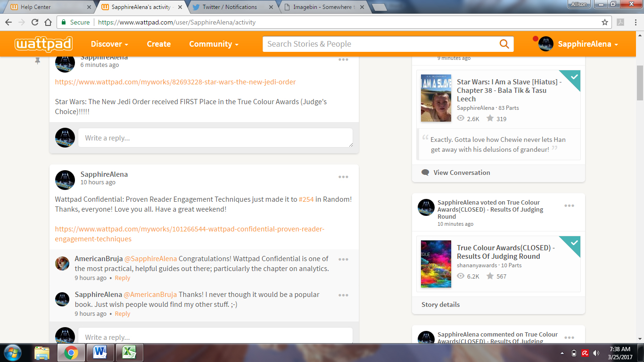644x362 pixels.
Task: Open Word from the taskbar
Action: coord(100,353)
